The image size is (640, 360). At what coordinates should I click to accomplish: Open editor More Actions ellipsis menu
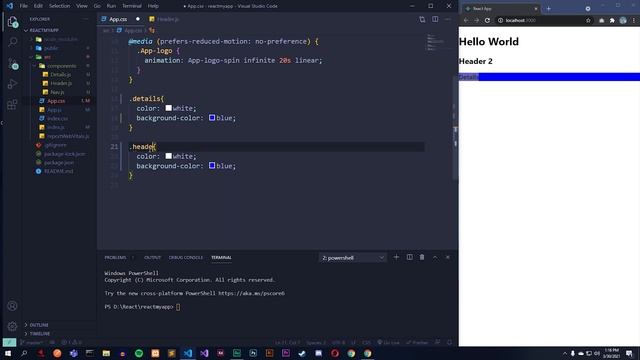[x=448, y=19]
